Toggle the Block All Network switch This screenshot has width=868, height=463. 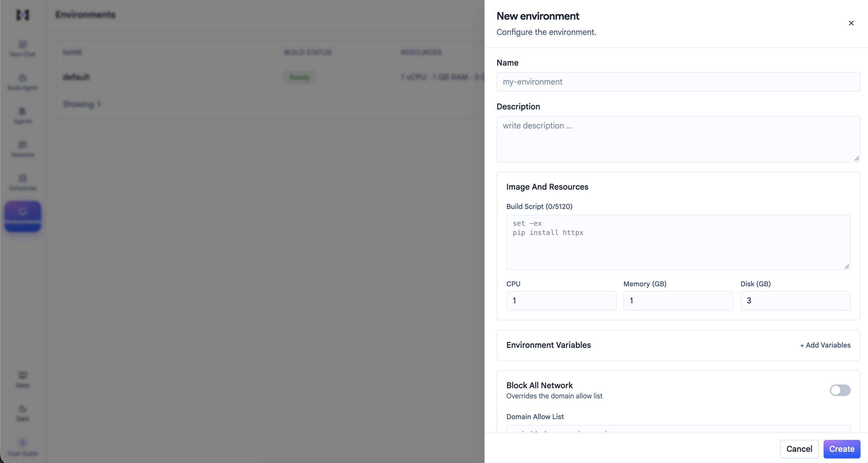(840, 390)
